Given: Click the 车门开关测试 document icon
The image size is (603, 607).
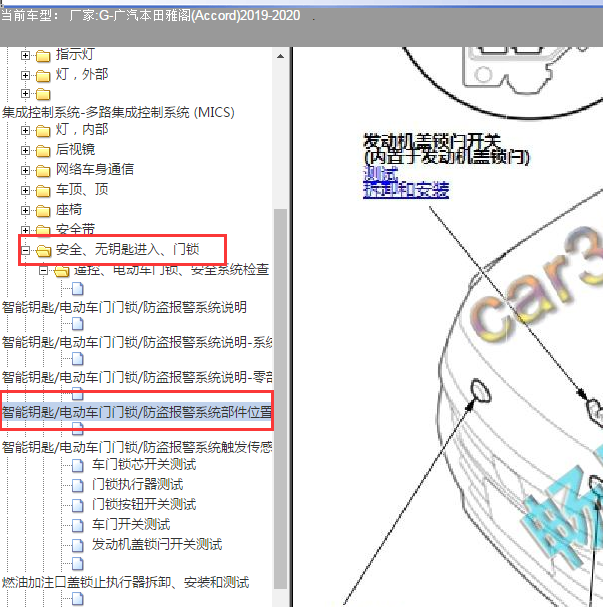Looking at the screenshot, I should click(x=78, y=525).
